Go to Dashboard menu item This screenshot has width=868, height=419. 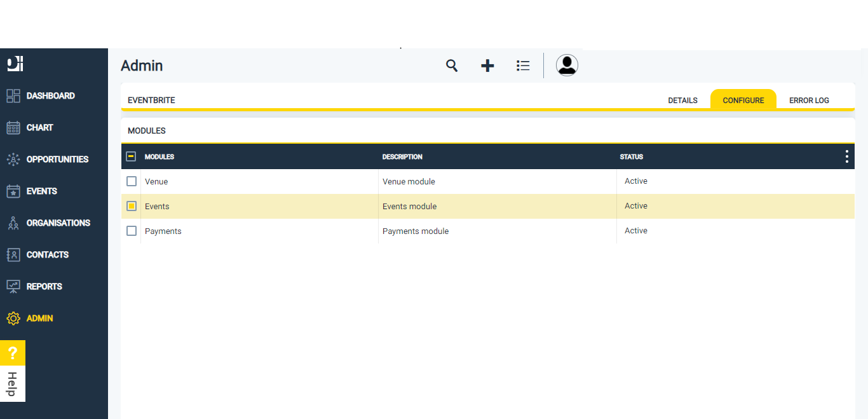tap(51, 96)
